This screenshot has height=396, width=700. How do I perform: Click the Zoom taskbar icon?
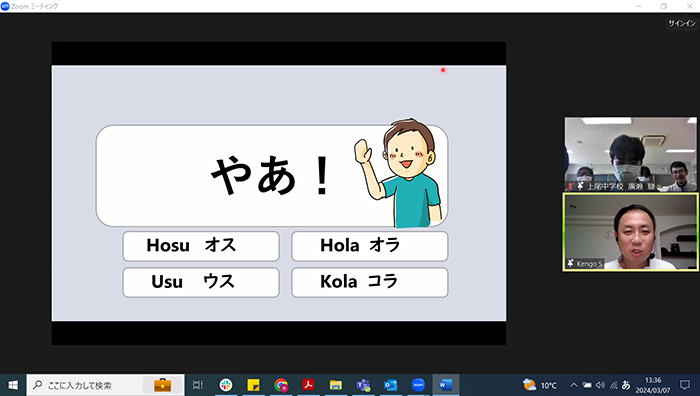point(418,385)
